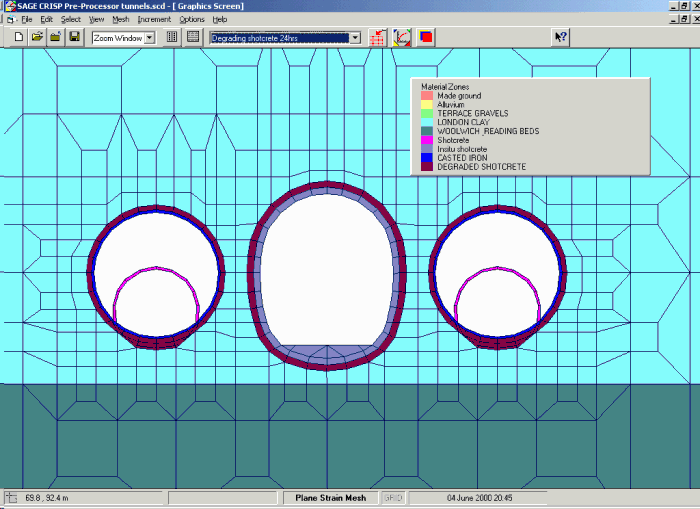Open the Options menu

click(192, 20)
